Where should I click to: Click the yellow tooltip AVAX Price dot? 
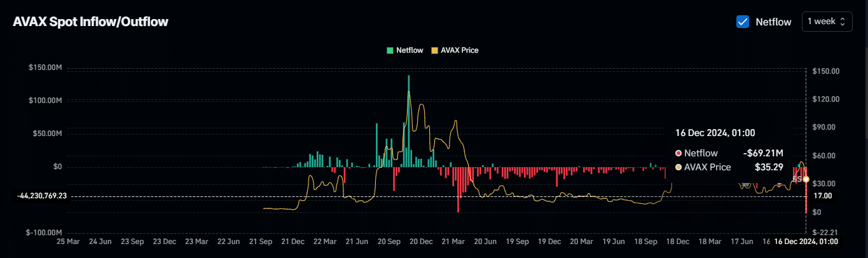[x=679, y=167]
